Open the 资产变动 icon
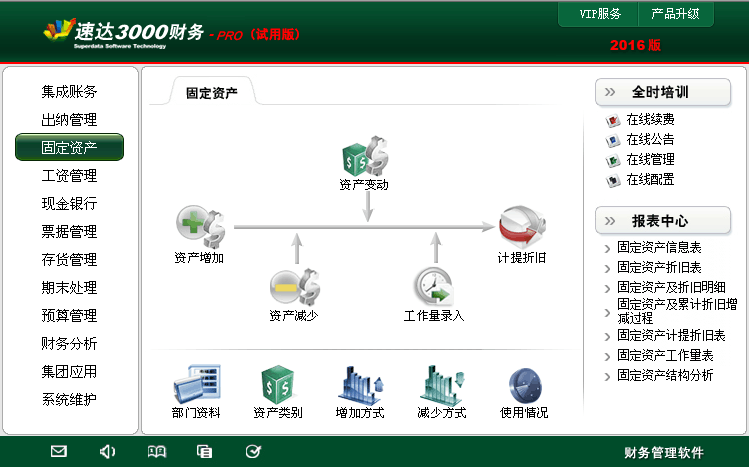The image size is (749, 467). 365,156
